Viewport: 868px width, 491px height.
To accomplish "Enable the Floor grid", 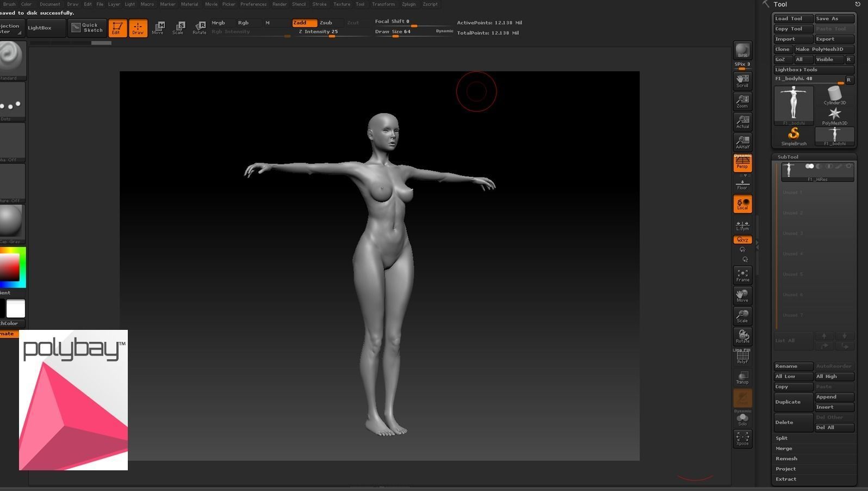I will click(x=742, y=184).
